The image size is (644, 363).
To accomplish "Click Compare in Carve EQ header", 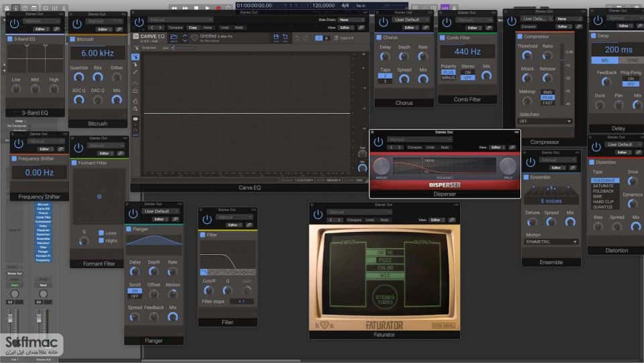I will (x=175, y=28).
